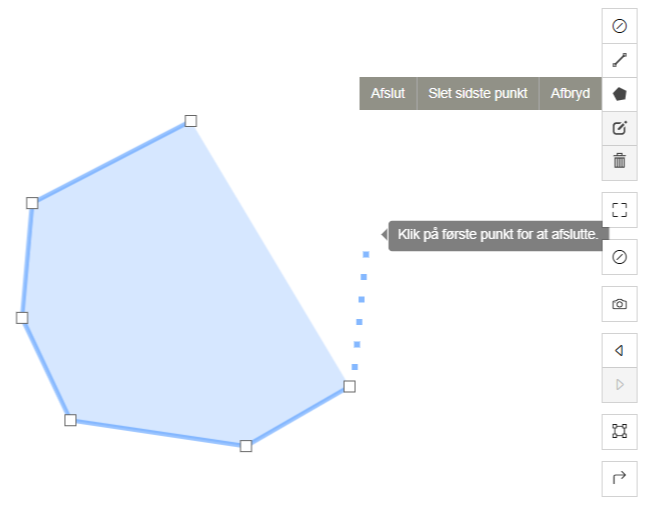Click the bounding box select icon
649x521 pixels.
coord(619,431)
